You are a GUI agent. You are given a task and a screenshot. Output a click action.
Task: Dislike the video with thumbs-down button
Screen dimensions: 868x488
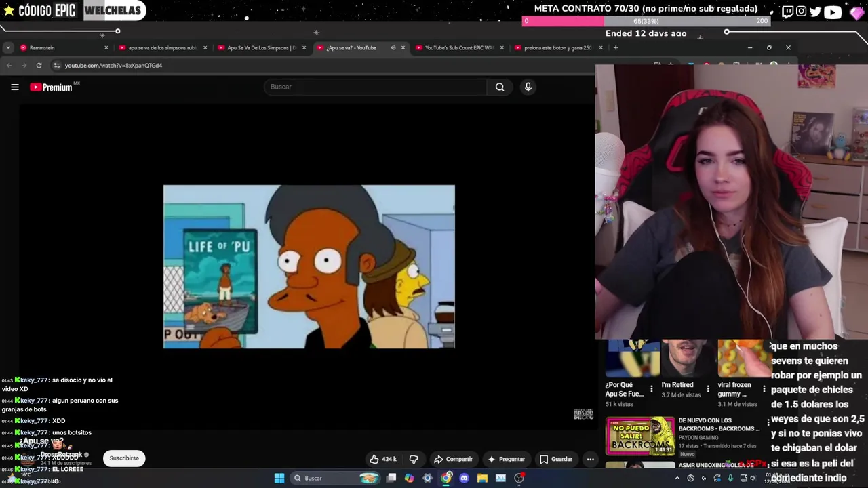414,459
